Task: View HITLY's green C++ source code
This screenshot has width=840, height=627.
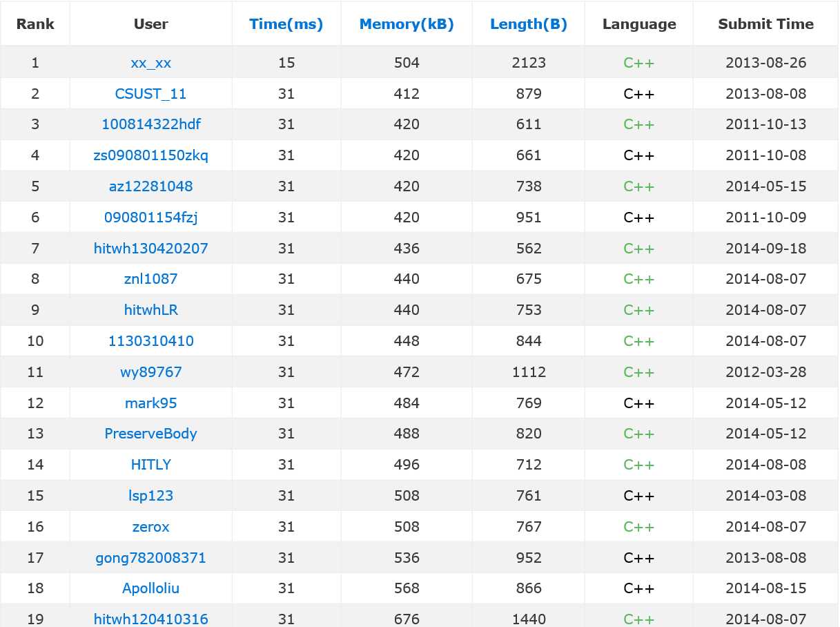Action: point(639,465)
